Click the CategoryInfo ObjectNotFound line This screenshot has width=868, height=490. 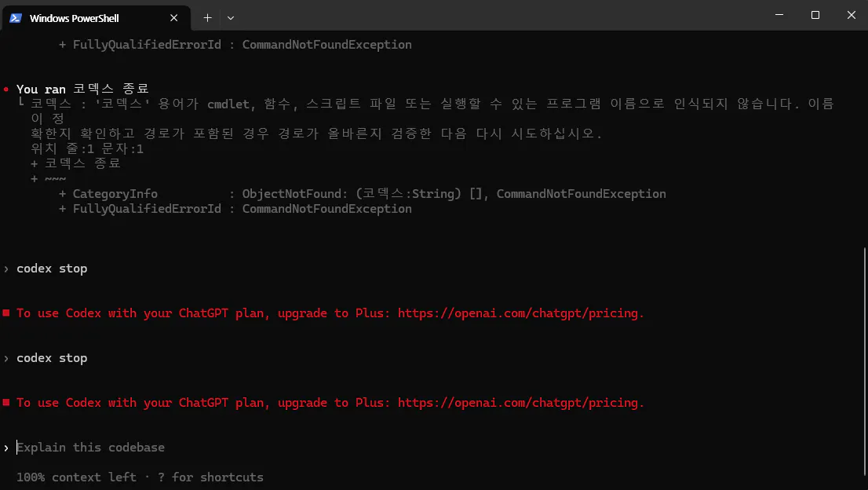362,194
